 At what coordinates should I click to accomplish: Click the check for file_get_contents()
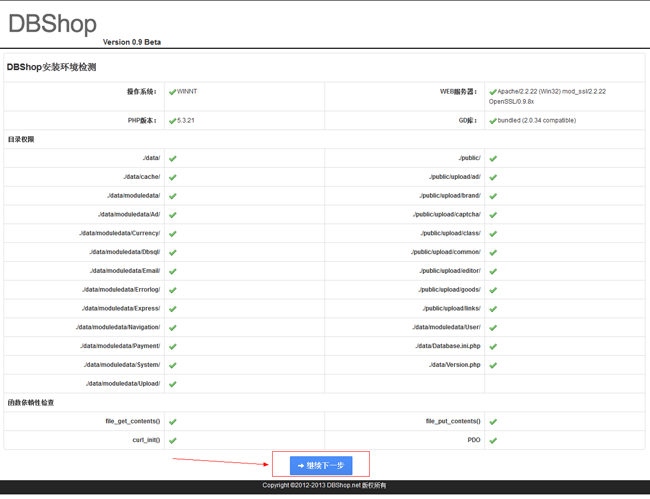172,422
